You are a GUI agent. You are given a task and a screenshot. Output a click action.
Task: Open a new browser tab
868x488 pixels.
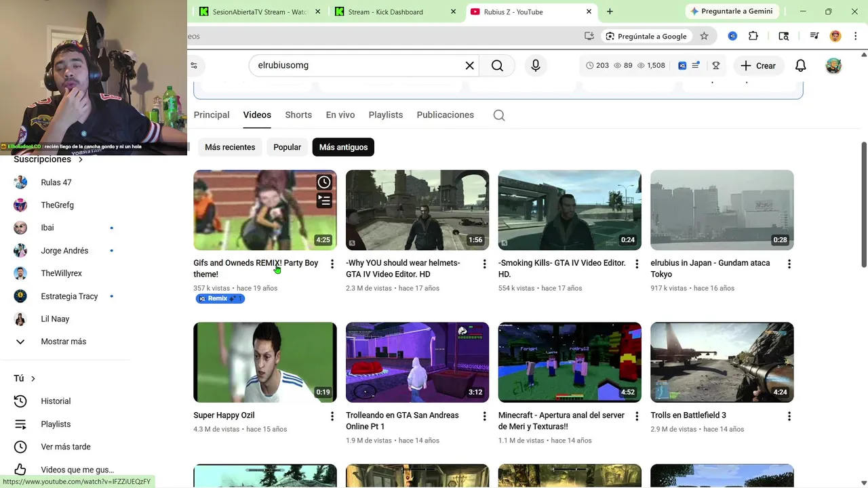point(610,12)
